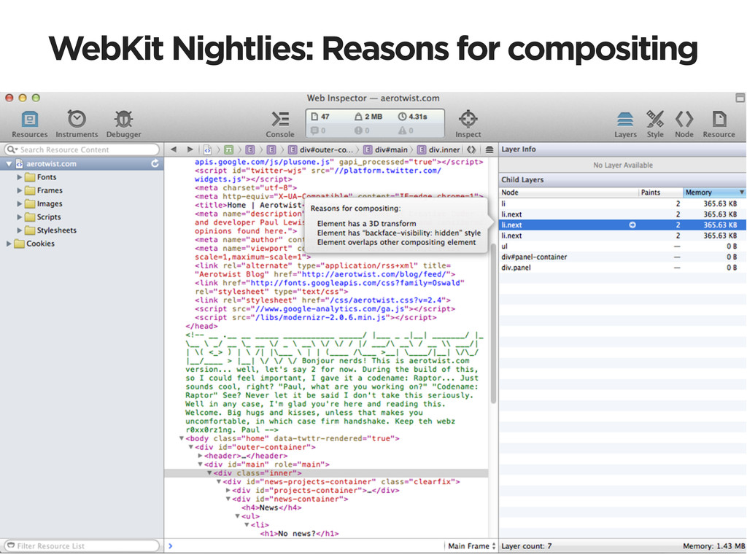Expand the Fonts folder
The width and height of the screenshot is (747, 560).
[20, 177]
